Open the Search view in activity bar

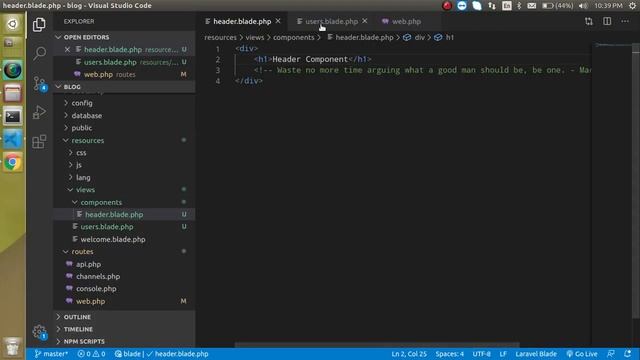coord(39,53)
